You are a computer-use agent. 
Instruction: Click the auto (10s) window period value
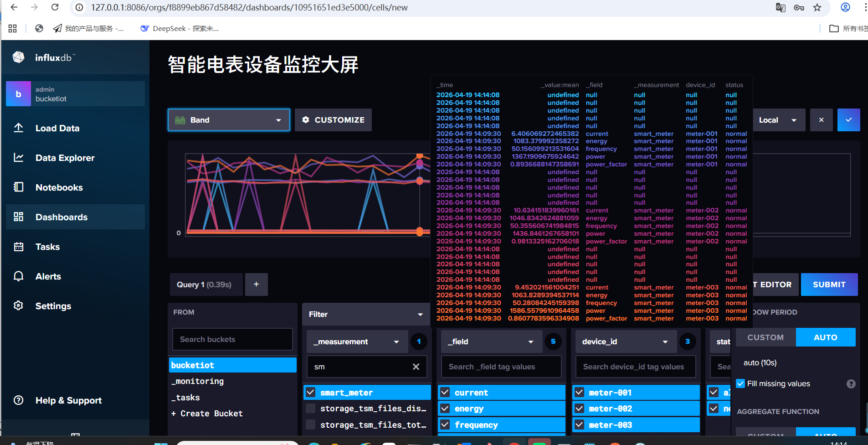pyautogui.click(x=760, y=362)
